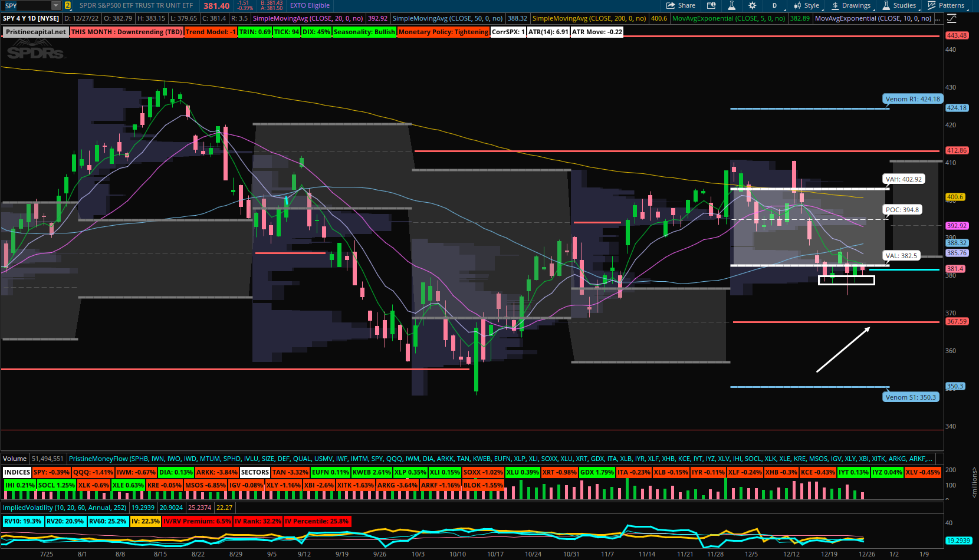979x560 pixels.
Task: Select the Venom R1: 424.18 label
Action: [x=912, y=99]
